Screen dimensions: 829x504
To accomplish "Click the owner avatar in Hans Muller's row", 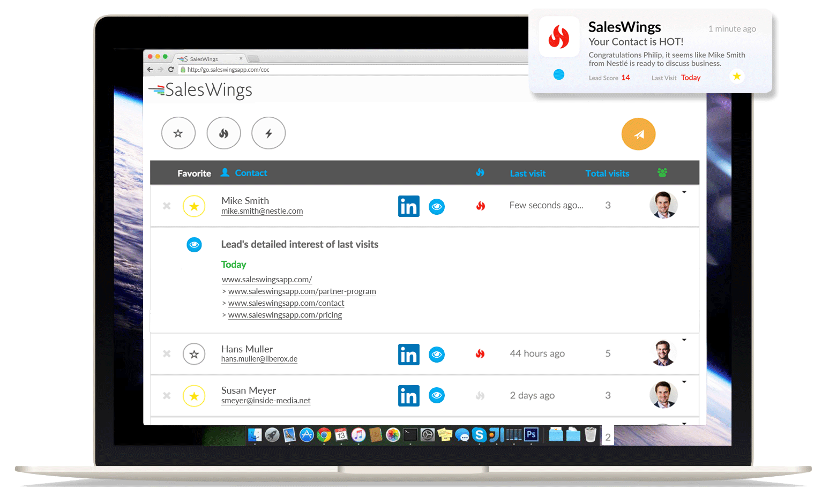I will 663,353.
